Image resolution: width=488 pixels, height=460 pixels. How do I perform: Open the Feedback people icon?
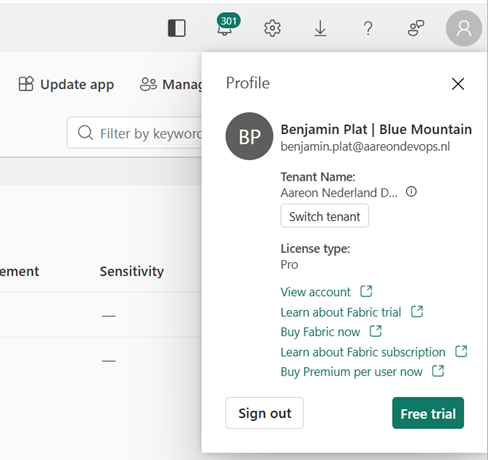point(416,28)
